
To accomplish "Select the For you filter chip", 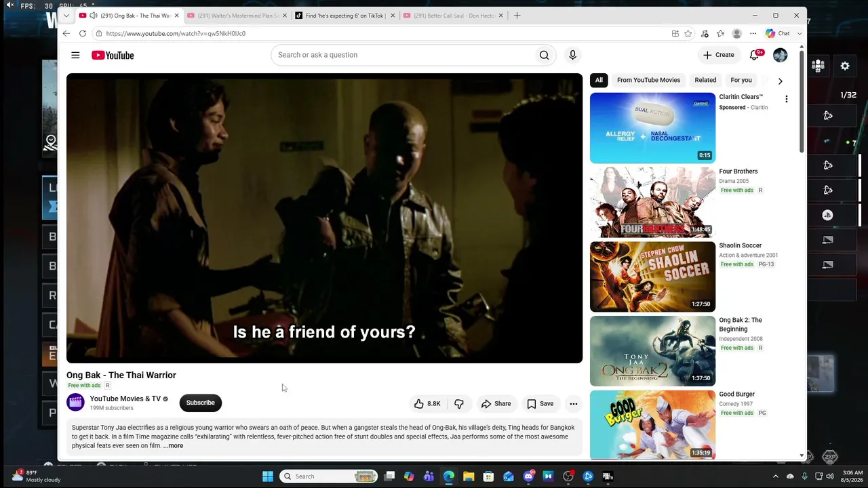I will [x=741, y=80].
